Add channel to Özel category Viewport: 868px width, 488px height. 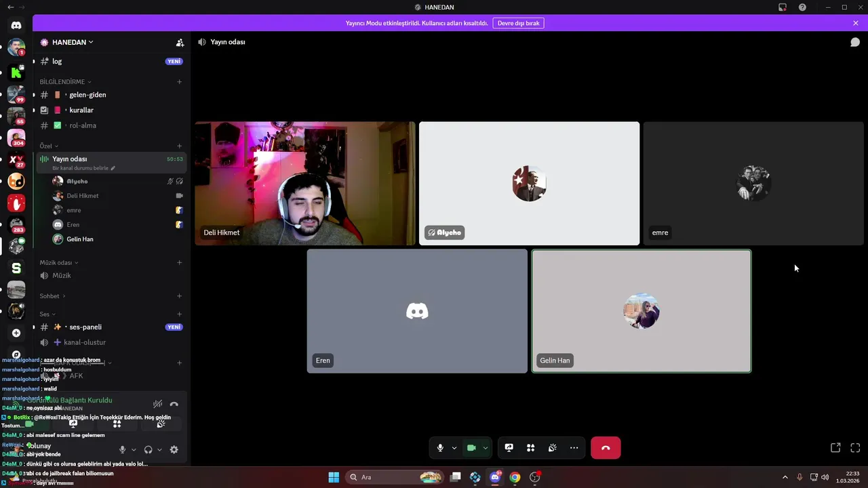[x=180, y=146]
